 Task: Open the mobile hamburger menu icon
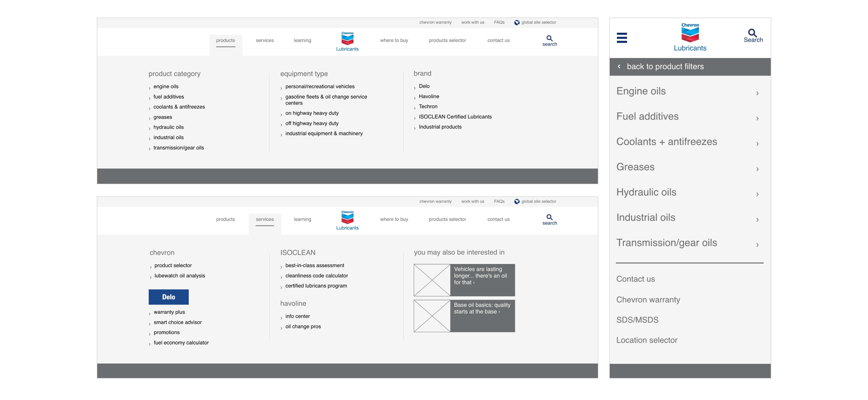click(622, 38)
